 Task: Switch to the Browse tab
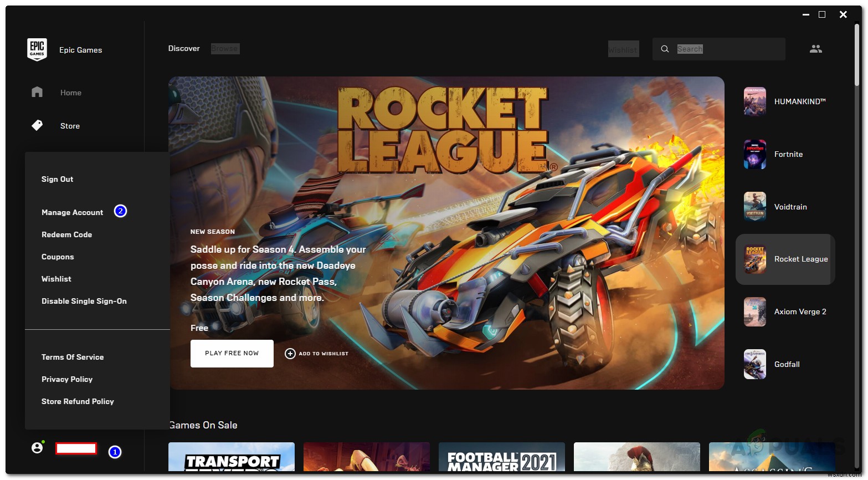225,48
